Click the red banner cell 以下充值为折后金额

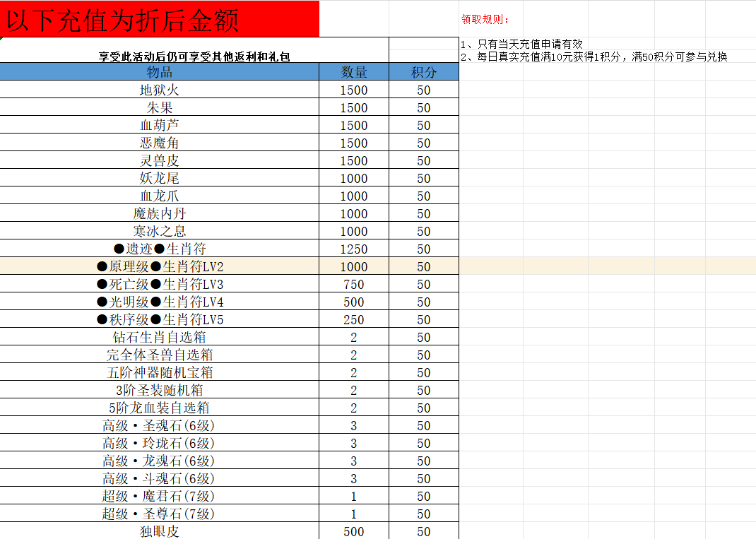(x=159, y=19)
